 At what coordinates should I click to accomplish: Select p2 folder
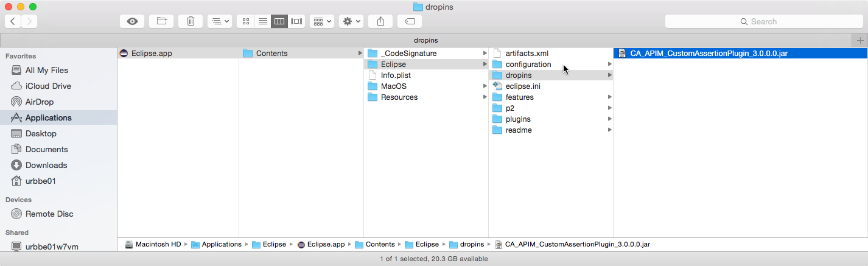551,108
